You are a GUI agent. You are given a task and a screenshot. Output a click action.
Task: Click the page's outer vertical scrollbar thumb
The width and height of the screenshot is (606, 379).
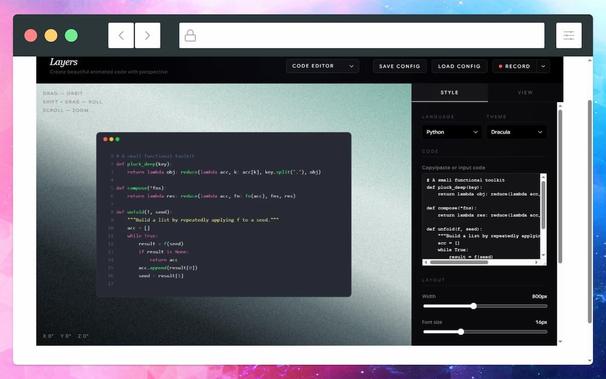[x=590, y=211]
